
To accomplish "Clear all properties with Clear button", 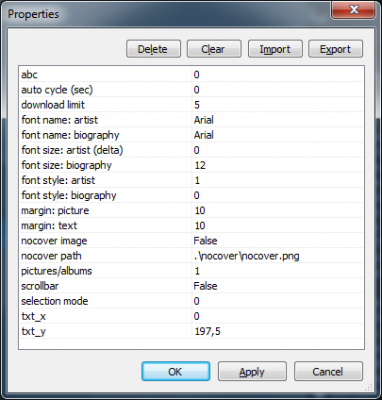I will pyautogui.click(x=214, y=49).
